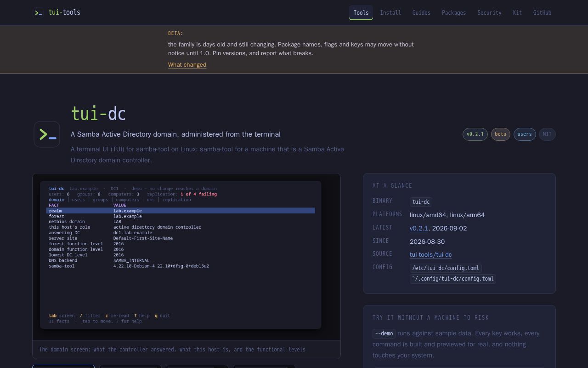Open the v0.2.1 release link in At a glance

418,228
